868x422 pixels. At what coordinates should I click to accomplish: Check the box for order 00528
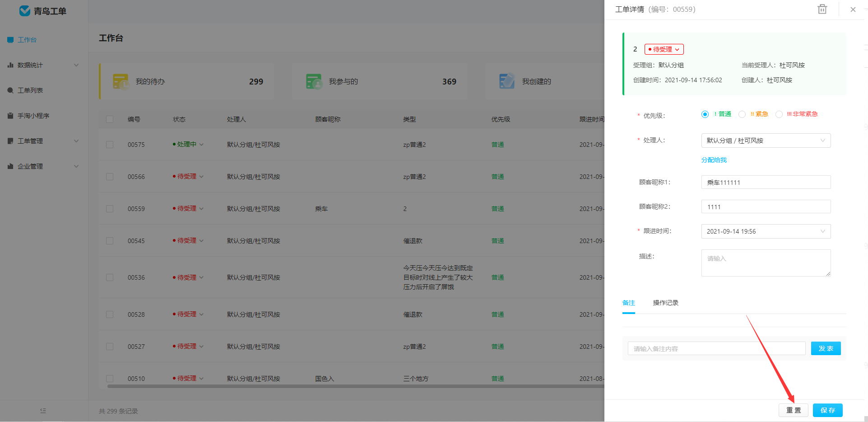110,314
